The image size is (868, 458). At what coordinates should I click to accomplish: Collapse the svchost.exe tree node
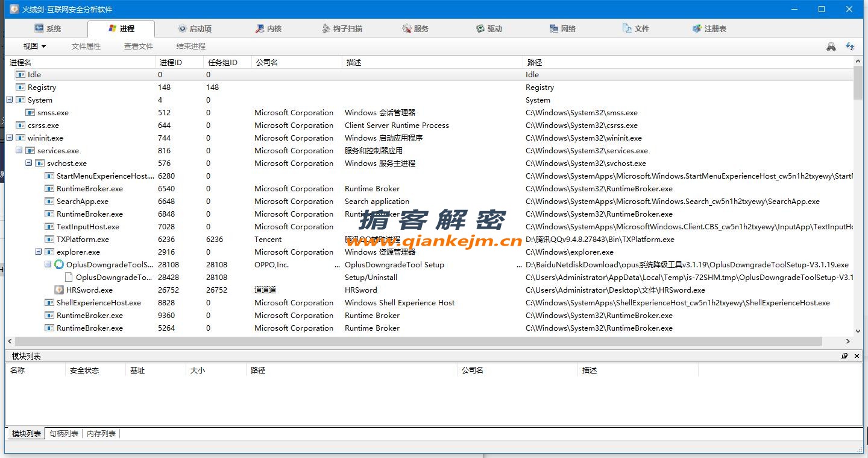29,164
